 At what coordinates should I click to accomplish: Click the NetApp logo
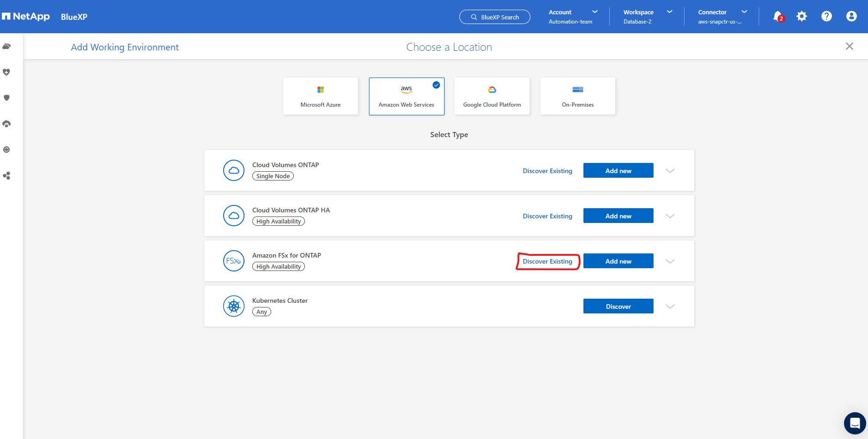pos(26,17)
